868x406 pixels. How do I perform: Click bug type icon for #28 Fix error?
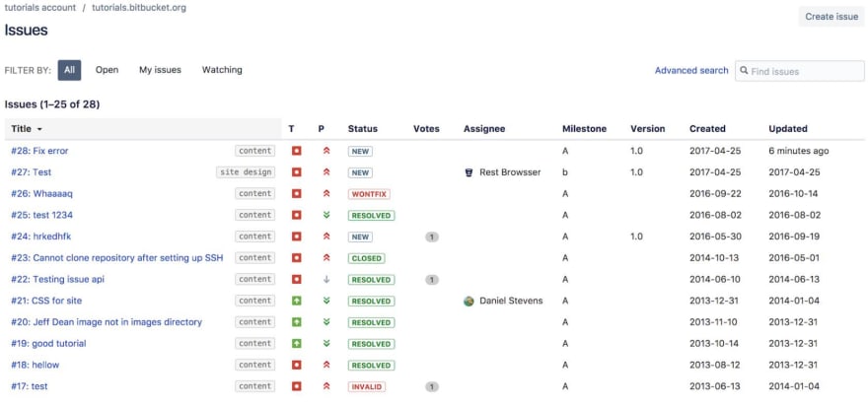point(296,151)
